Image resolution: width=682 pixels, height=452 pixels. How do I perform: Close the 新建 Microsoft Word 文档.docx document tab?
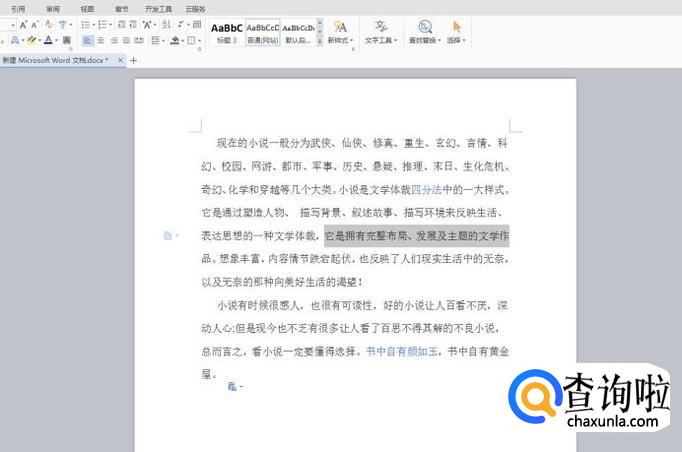click(x=120, y=60)
